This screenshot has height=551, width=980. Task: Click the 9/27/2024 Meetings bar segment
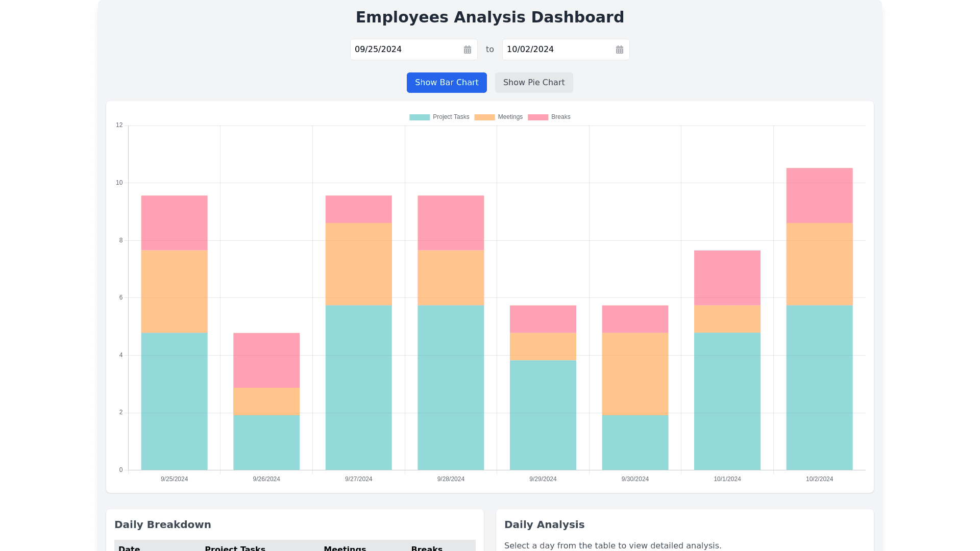coord(358,264)
